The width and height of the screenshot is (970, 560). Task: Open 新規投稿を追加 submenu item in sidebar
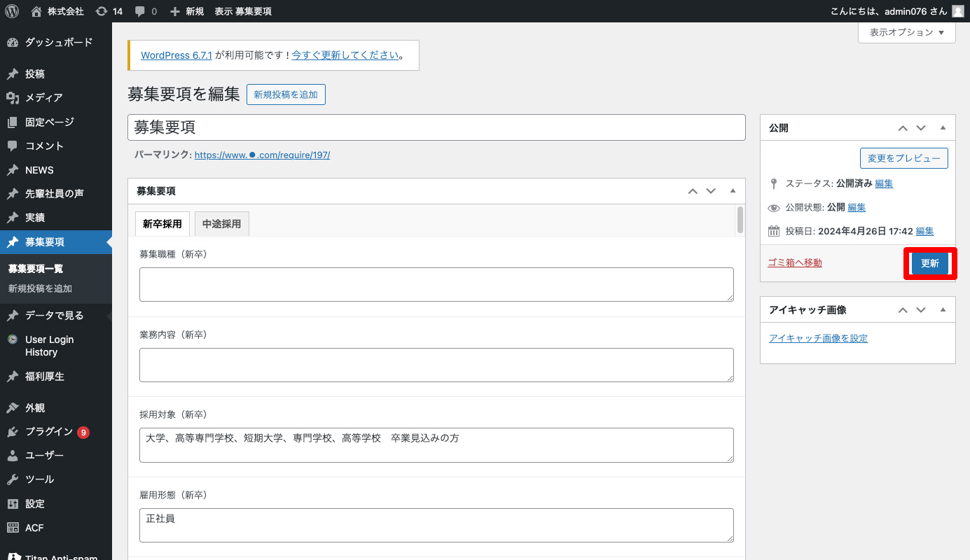click(x=40, y=288)
